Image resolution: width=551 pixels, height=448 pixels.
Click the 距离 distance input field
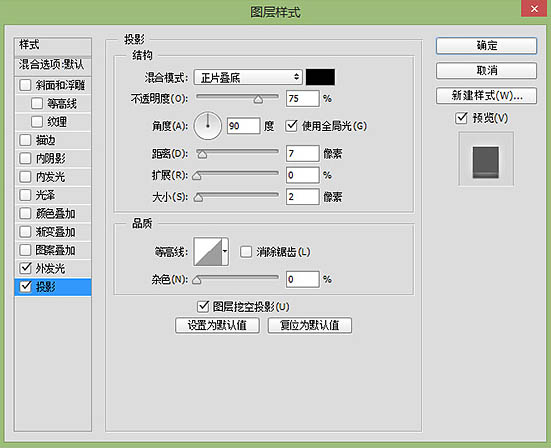point(302,154)
